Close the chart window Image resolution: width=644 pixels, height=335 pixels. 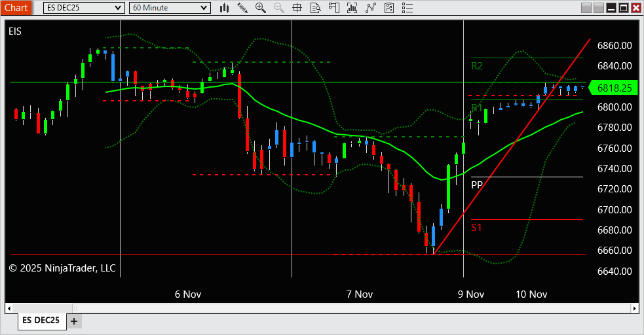point(635,8)
